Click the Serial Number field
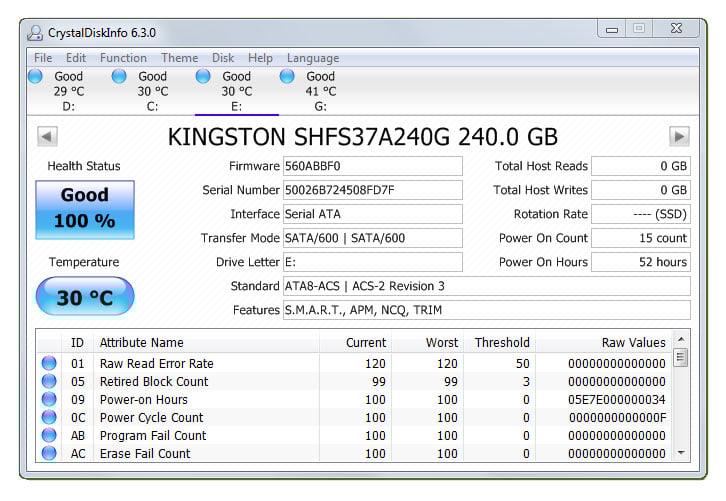This screenshot has width=726, height=501. tap(373, 190)
